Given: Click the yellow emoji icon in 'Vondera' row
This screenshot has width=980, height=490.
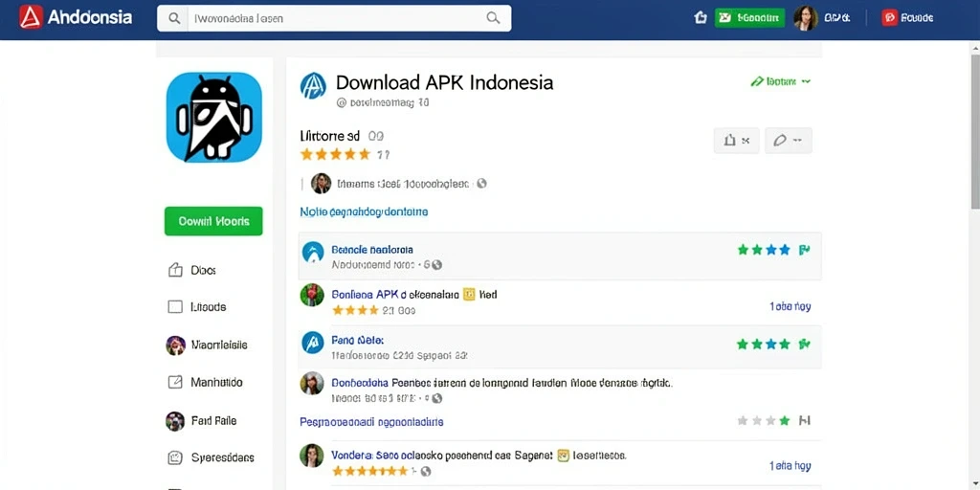Looking at the screenshot, I should click(x=563, y=456).
